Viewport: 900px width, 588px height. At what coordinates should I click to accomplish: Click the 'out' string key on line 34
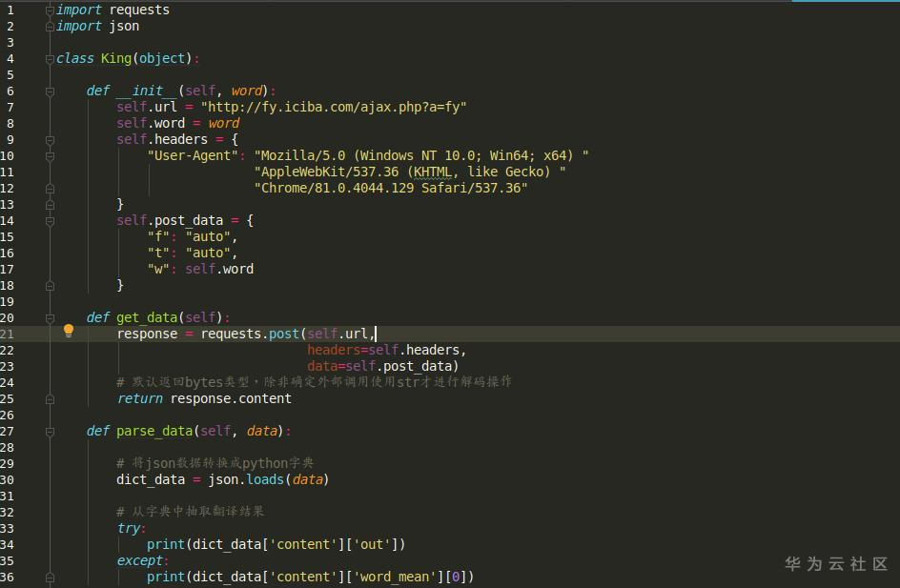372,544
